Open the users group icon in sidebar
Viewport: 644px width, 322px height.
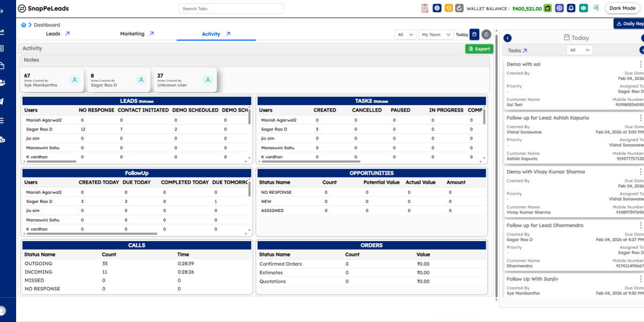coord(3,83)
